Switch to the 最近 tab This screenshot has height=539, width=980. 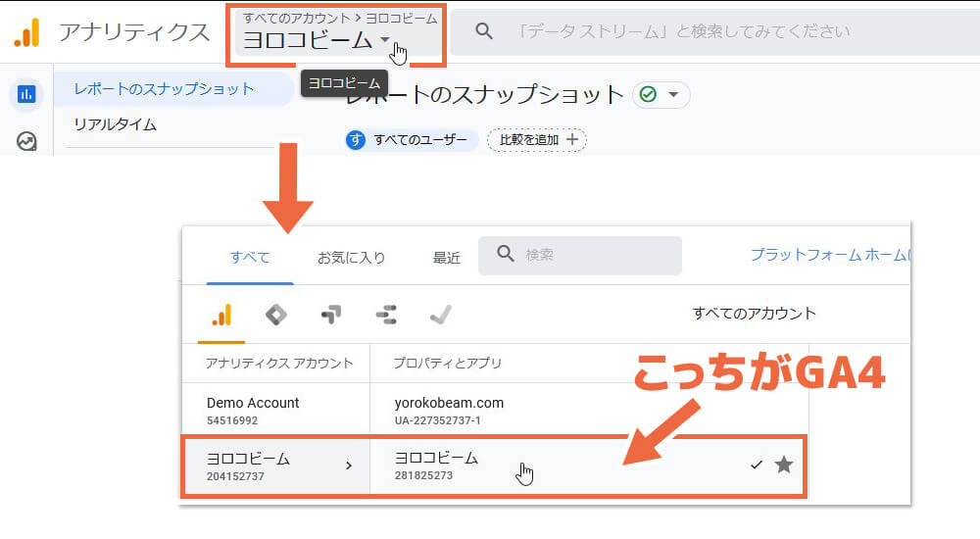click(446, 258)
